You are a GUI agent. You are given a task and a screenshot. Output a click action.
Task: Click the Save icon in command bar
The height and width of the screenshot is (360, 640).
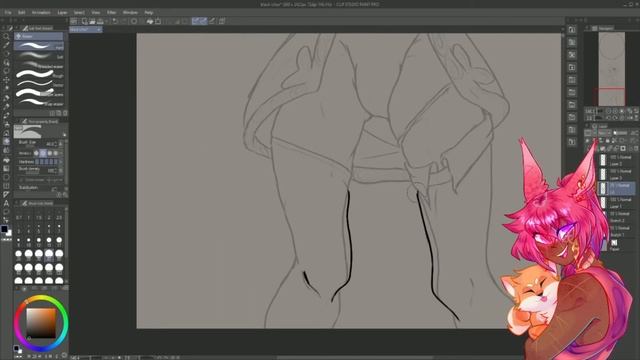(100, 21)
